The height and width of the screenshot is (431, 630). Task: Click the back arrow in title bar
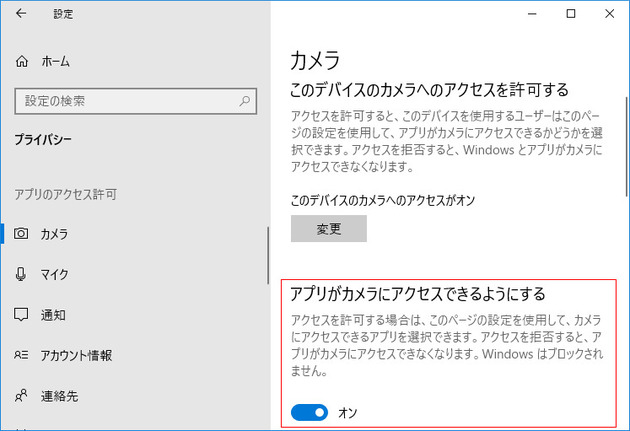coord(21,15)
